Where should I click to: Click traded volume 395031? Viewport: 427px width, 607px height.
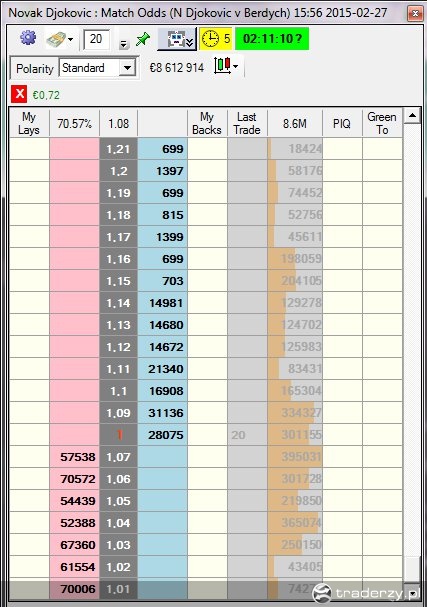tap(295, 457)
